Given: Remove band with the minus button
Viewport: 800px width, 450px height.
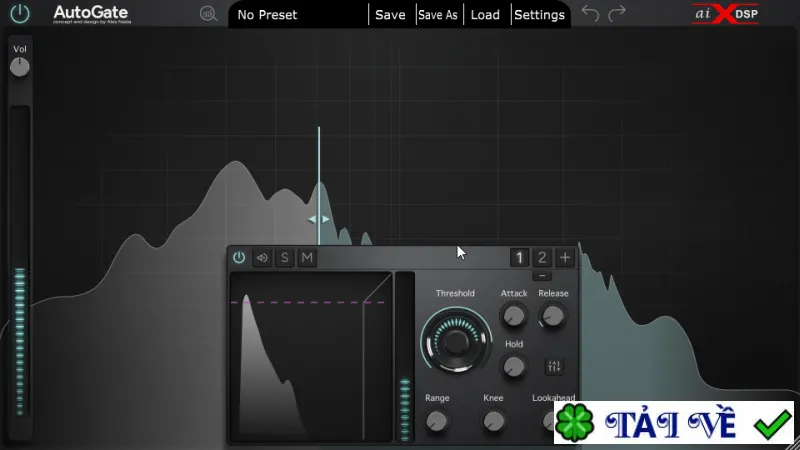Looking at the screenshot, I should [x=542, y=276].
